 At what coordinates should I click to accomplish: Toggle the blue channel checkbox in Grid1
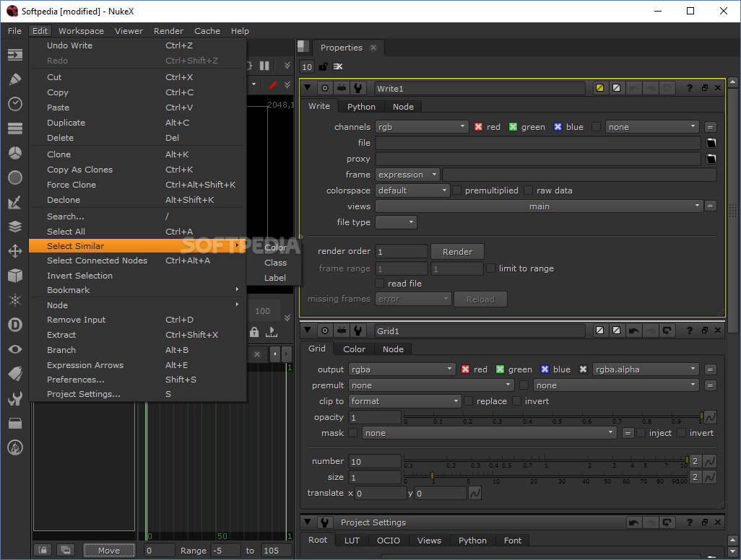coord(545,369)
